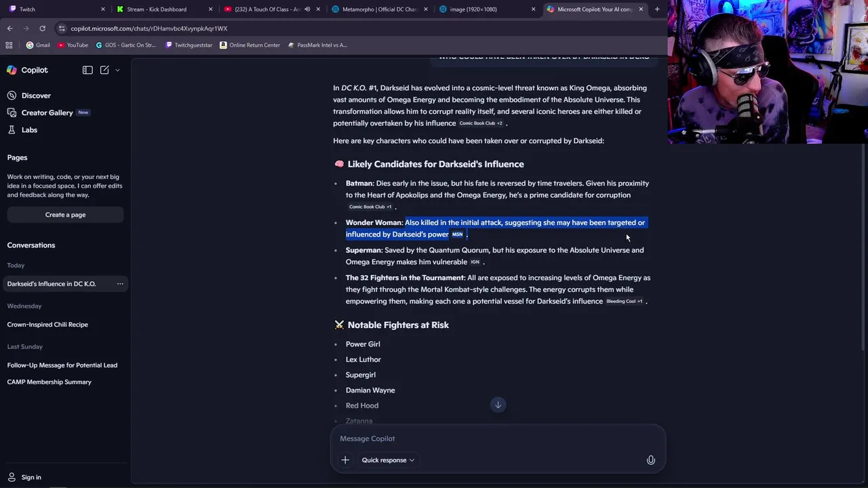Open GOS - Gartic On Str... bookmark
The image size is (868, 488).
(126, 45)
